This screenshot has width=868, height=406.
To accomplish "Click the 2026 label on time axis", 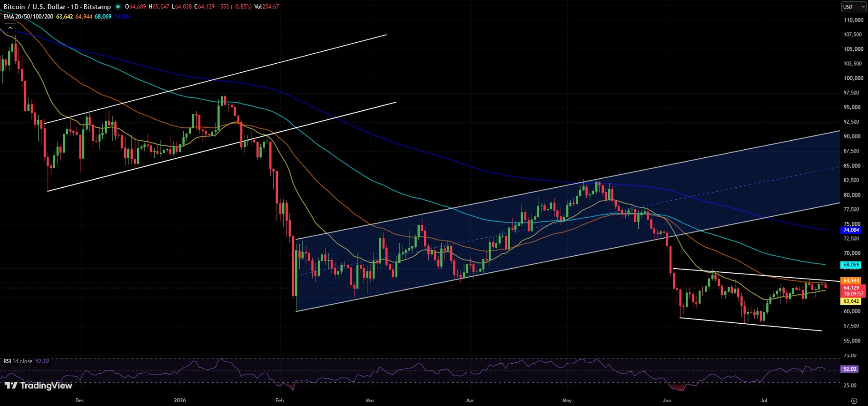I will 180,400.
